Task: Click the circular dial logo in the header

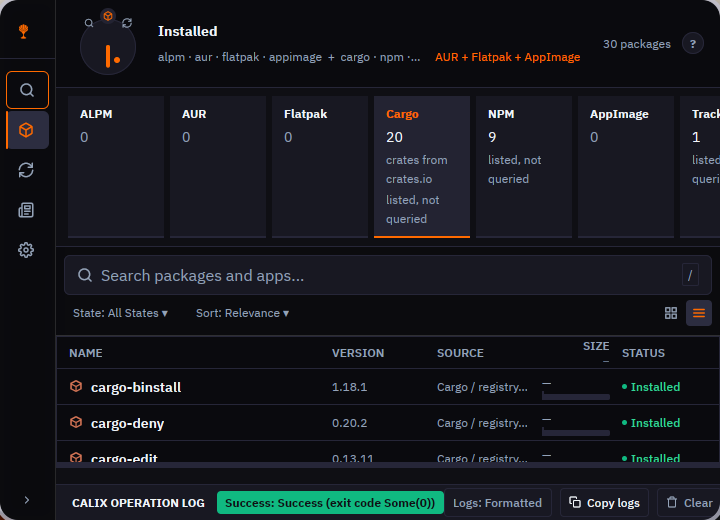Action: pos(108,48)
